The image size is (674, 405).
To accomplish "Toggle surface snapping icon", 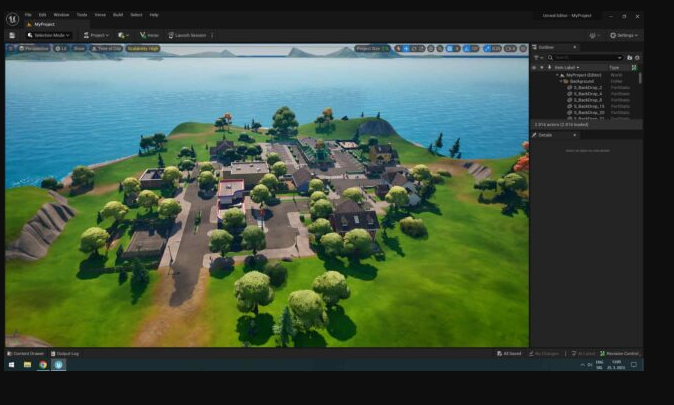I will tap(440, 49).
